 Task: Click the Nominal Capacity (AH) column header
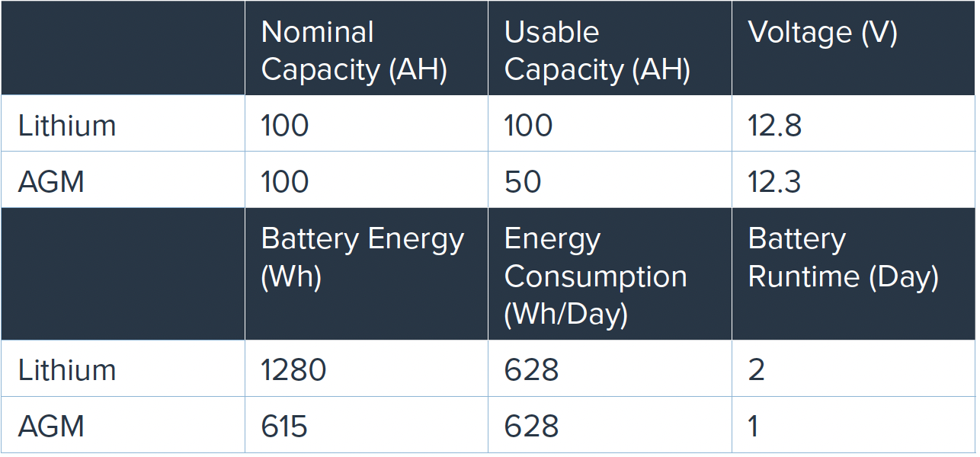pos(354,50)
